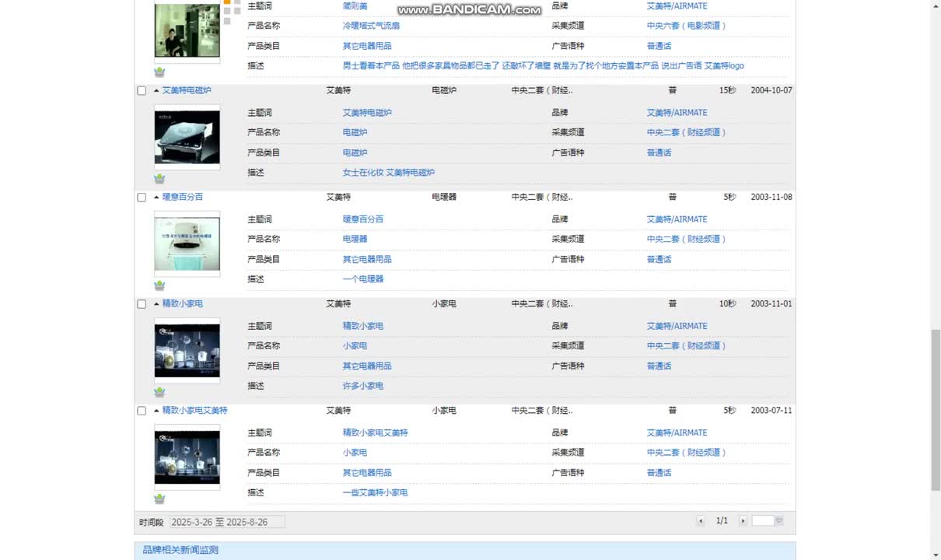Click the 一个电暖器 description link

(x=363, y=279)
